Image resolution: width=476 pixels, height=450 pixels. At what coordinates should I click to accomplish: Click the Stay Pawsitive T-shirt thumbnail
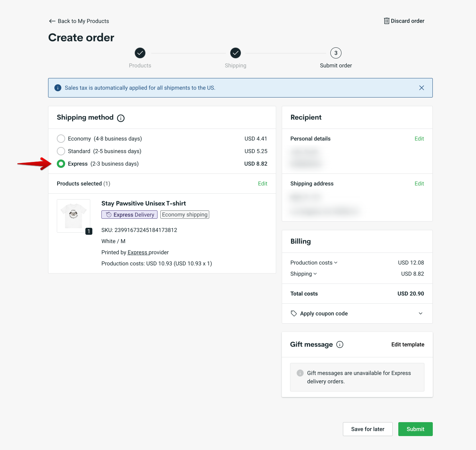[74, 215]
